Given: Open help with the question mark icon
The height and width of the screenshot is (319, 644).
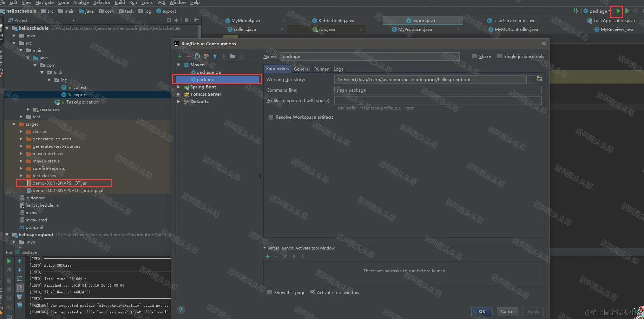Looking at the screenshot, I should tap(181, 310).
